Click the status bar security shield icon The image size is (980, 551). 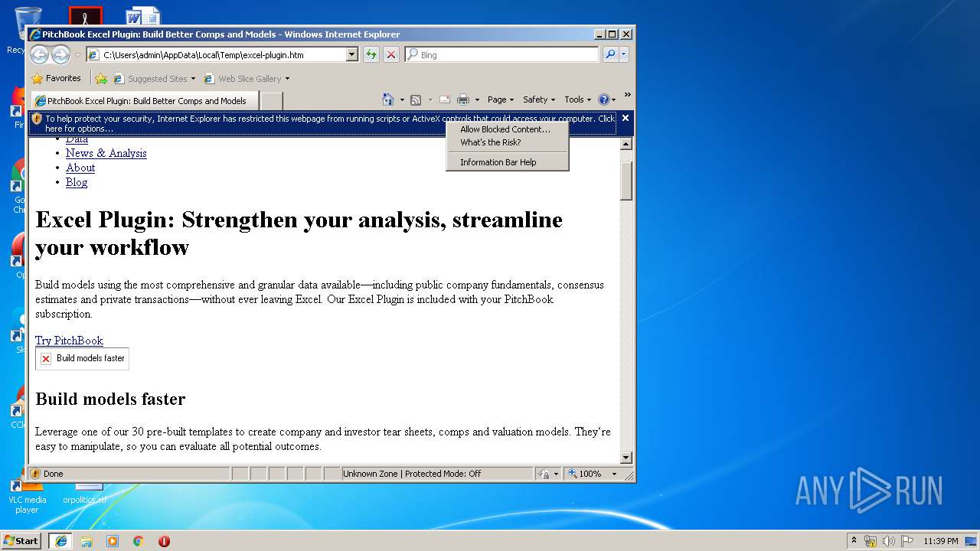35,474
